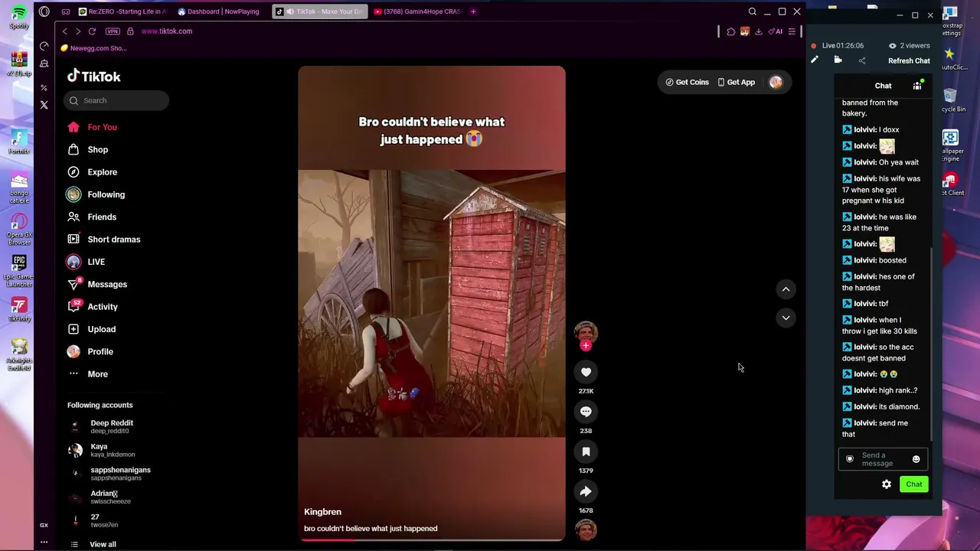Click the Get Coins button
The image size is (980, 551).
(687, 82)
